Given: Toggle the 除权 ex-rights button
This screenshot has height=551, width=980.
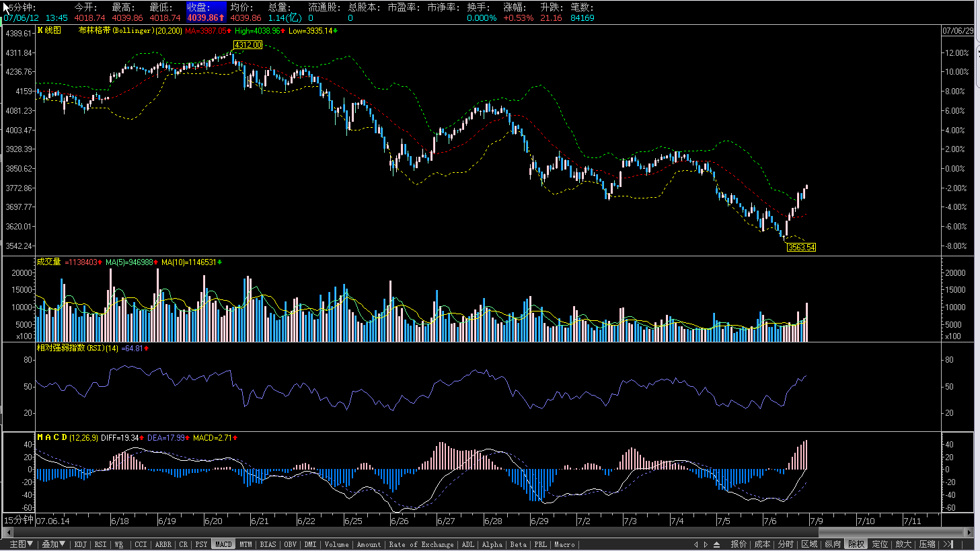Looking at the screenshot, I should pos(856,544).
